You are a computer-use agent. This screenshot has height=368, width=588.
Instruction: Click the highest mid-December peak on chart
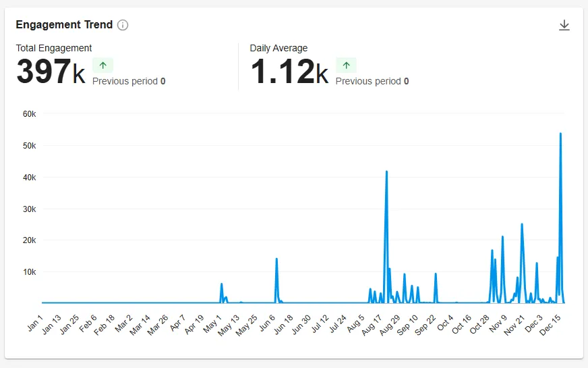560,134
